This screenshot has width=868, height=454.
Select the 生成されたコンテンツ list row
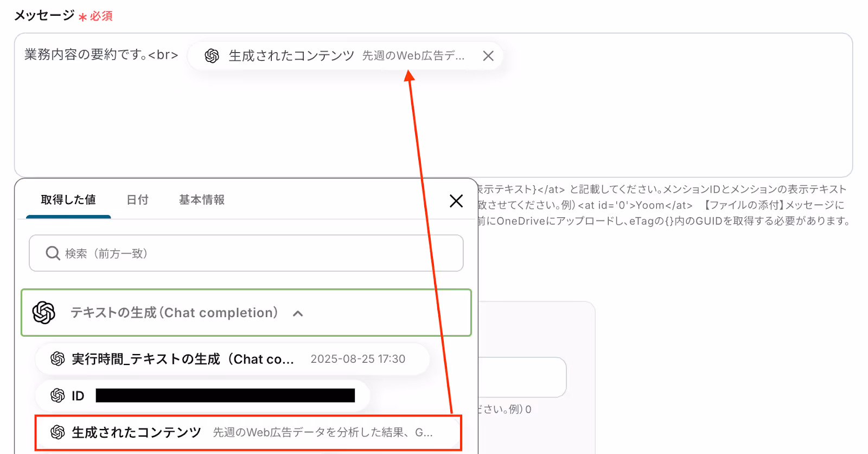tap(248, 433)
